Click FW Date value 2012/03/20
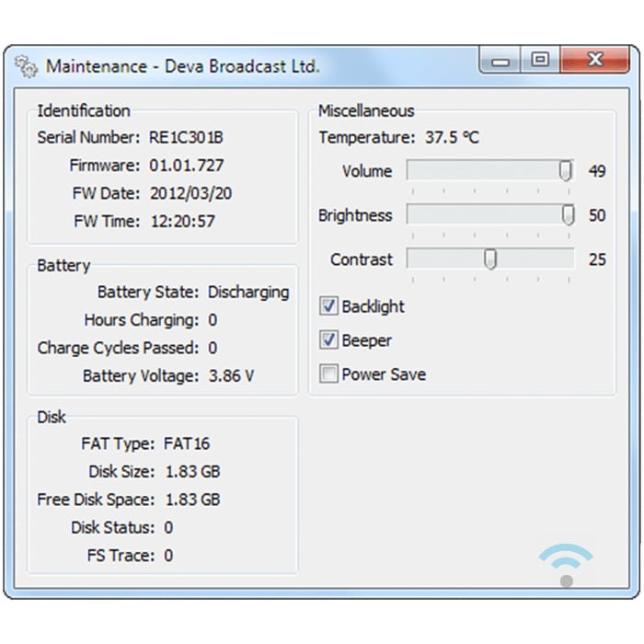The width and height of the screenshot is (644, 644). pos(191,193)
